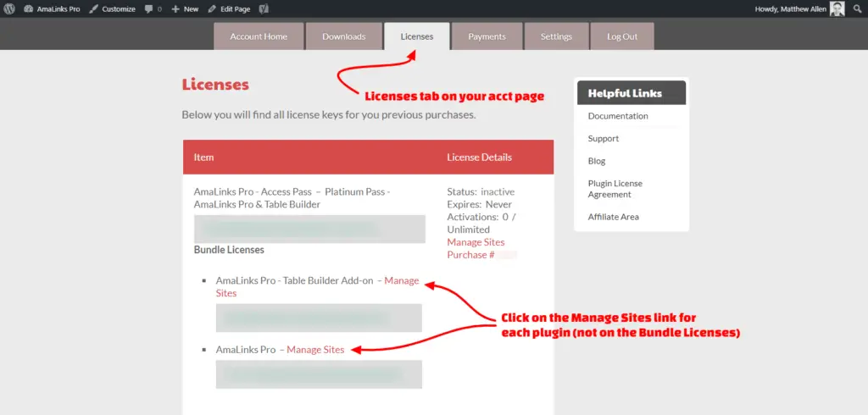Click the Item column header
The image size is (868, 415).
203,158
